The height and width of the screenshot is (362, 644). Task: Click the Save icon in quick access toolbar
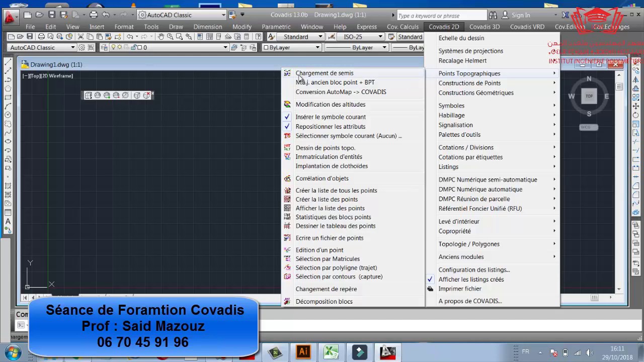pyautogui.click(x=52, y=15)
